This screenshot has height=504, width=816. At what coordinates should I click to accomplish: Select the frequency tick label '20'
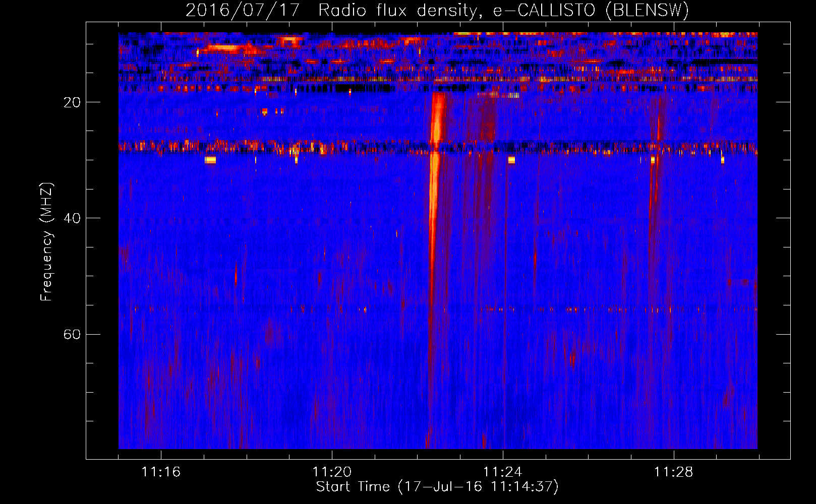point(72,102)
